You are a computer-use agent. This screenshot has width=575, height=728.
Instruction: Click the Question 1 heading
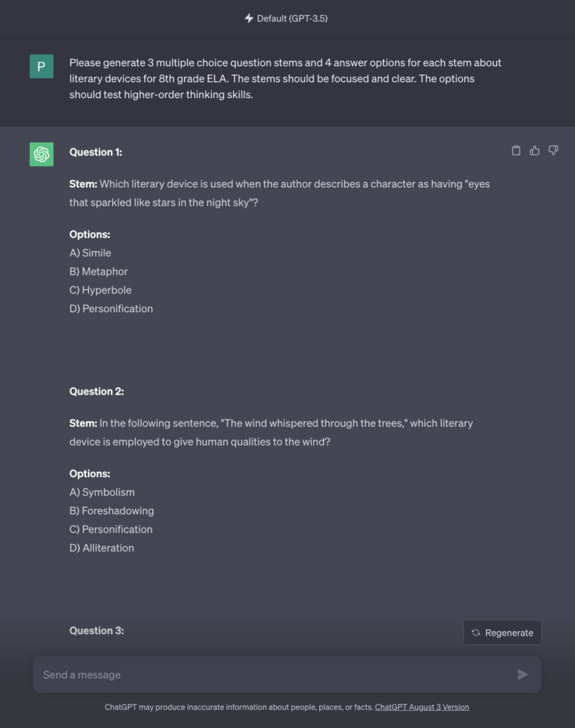coord(96,152)
